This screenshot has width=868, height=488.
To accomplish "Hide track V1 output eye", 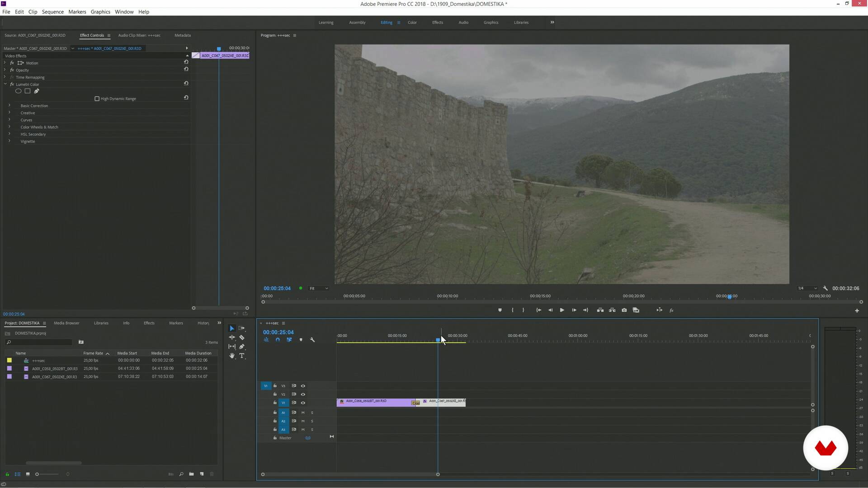I will point(303,403).
